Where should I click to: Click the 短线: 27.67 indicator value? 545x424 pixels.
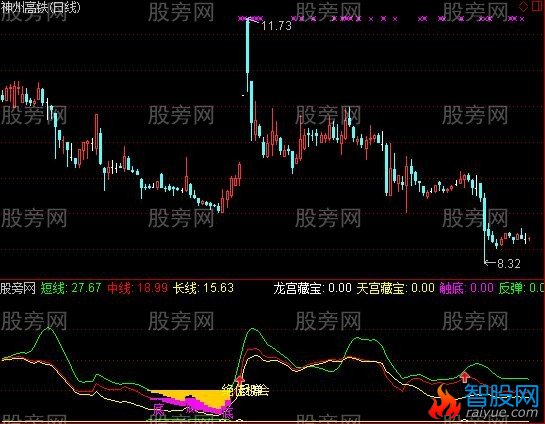pyautogui.click(x=71, y=288)
